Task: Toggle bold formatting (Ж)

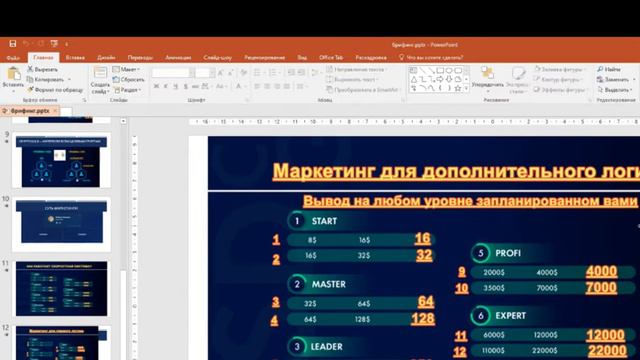Action: click(x=156, y=86)
